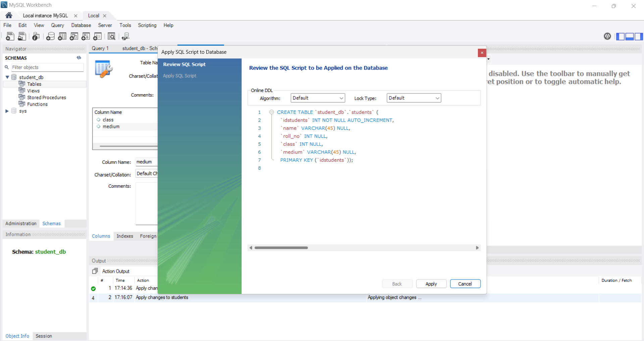
Task: Click the Views folder icon
Action: coord(22,91)
